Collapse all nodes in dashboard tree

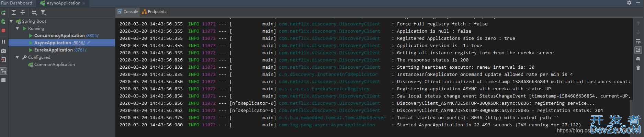(23, 12)
